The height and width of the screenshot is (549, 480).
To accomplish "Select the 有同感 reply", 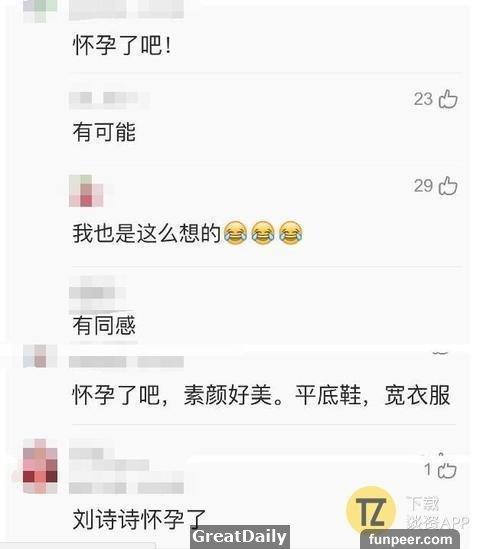I will pyautogui.click(x=104, y=325).
